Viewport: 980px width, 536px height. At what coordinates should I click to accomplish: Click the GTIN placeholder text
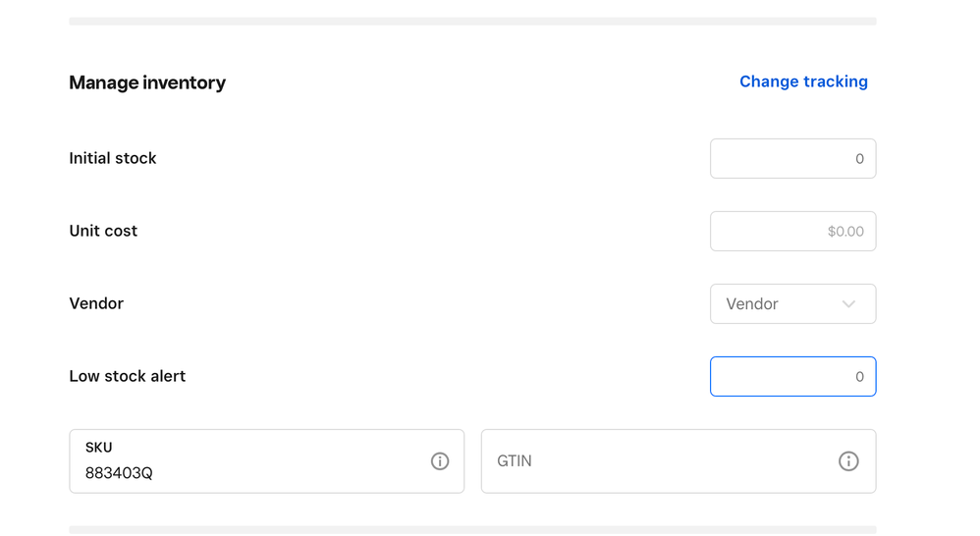click(x=515, y=461)
